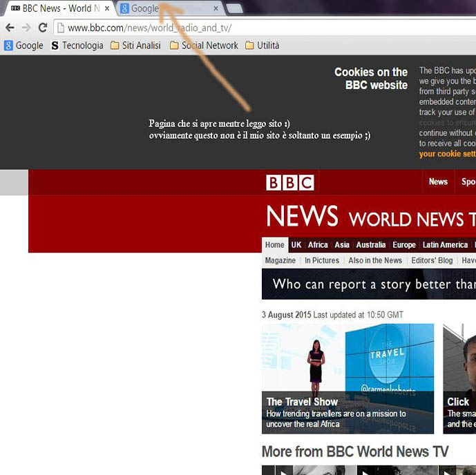The height and width of the screenshot is (475, 476).
Task: Open the UK news section
Action: click(296, 245)
